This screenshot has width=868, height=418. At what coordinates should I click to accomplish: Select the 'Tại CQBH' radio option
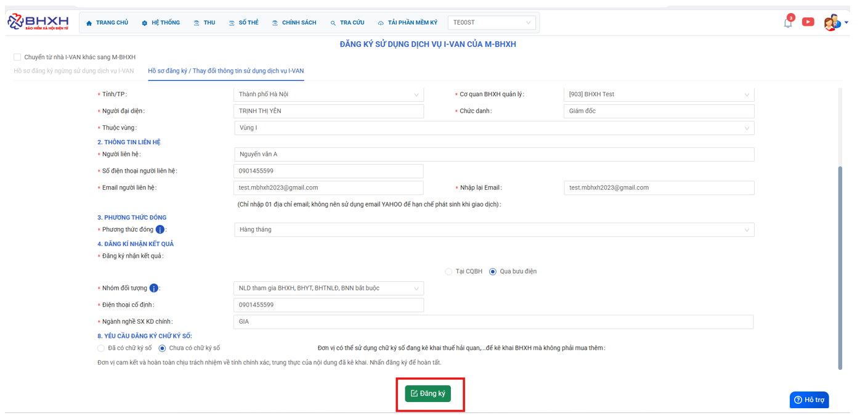[x=448, y=272]
